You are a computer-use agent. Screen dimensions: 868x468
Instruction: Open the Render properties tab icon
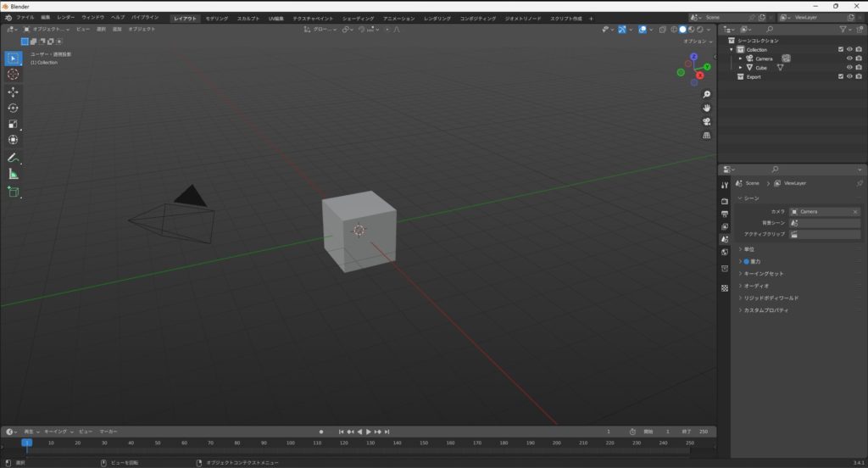[725, 201]
